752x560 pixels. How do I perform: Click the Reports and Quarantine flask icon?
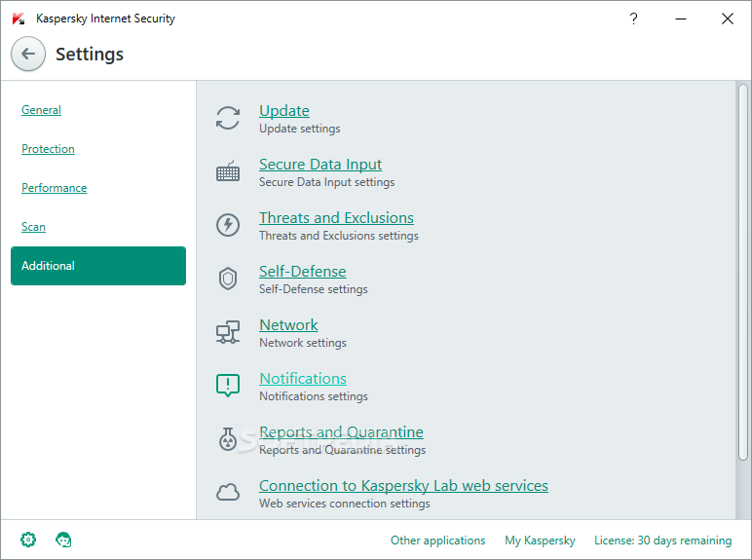tap(228, 439)
